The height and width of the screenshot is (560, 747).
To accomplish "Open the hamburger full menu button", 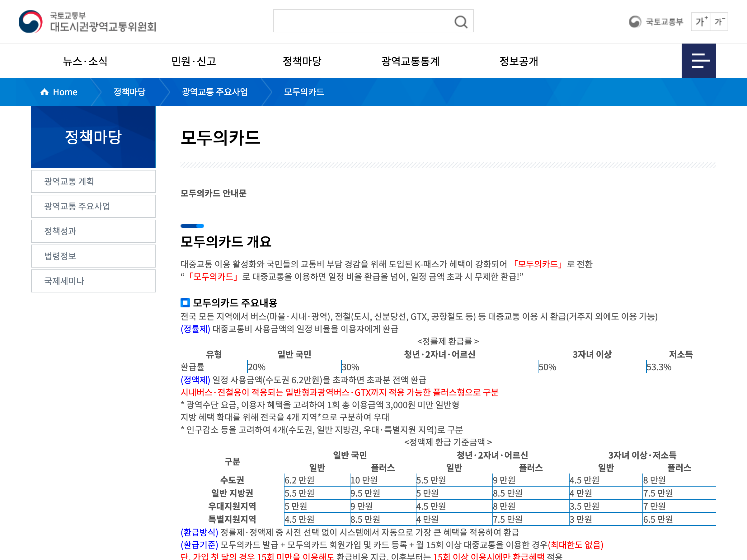I will [698, 61].
